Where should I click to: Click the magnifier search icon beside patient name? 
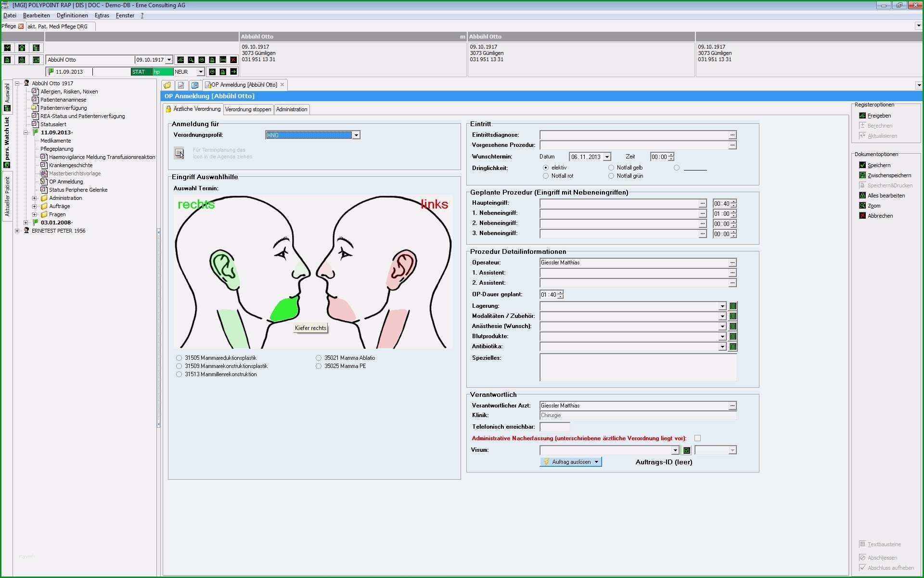[191, 60]
